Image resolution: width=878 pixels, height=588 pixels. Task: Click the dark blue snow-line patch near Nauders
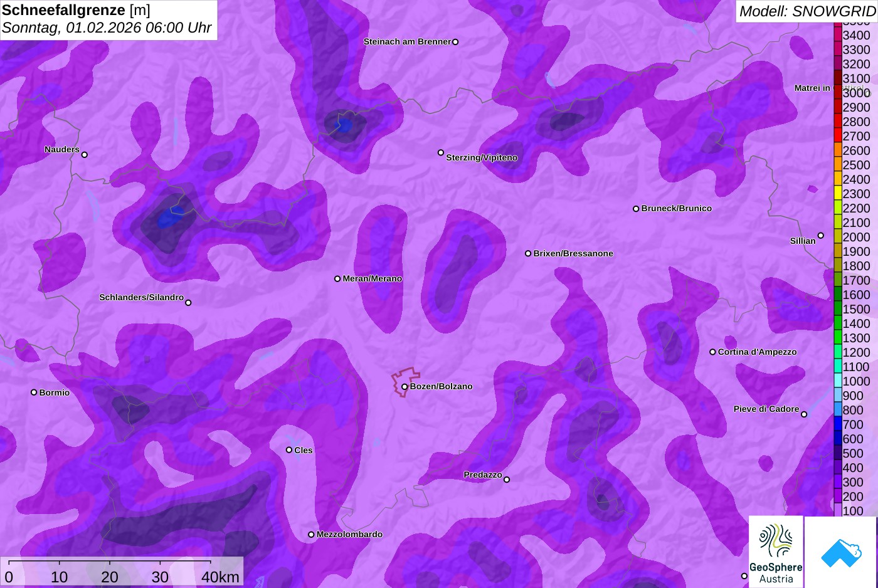pos(170,216)
